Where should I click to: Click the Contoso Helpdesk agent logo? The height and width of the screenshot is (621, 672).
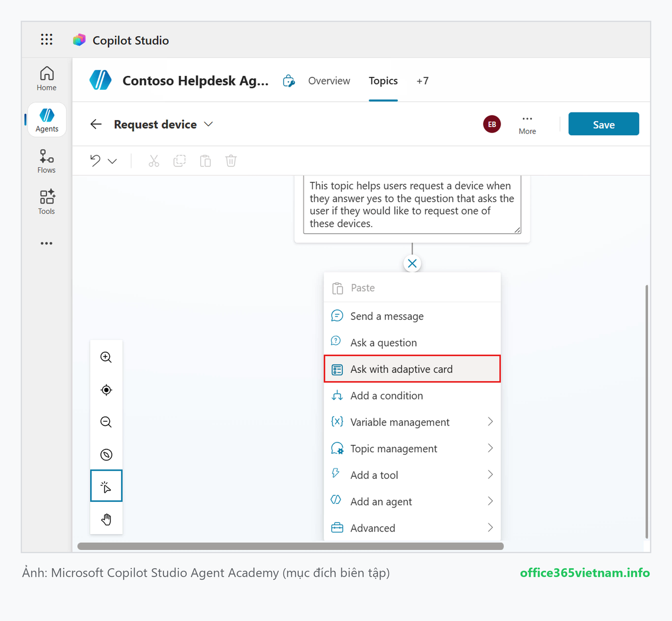[x=100, y=80]
